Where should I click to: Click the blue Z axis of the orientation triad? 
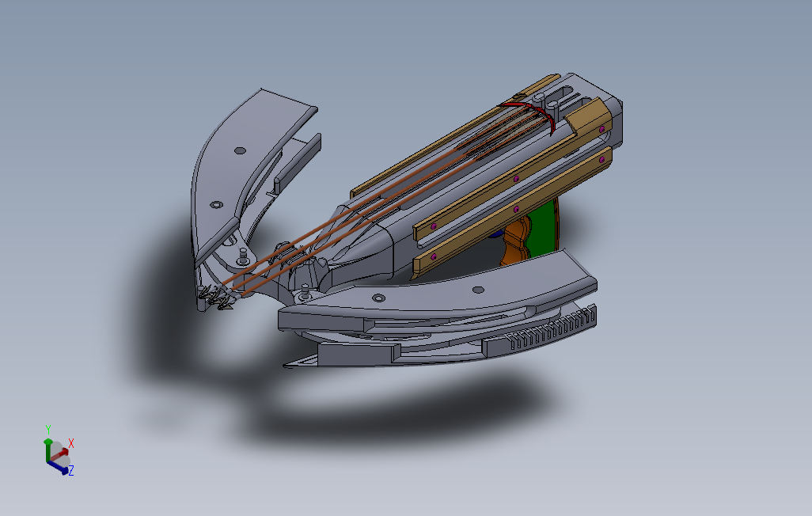click(x=59, y=467)
